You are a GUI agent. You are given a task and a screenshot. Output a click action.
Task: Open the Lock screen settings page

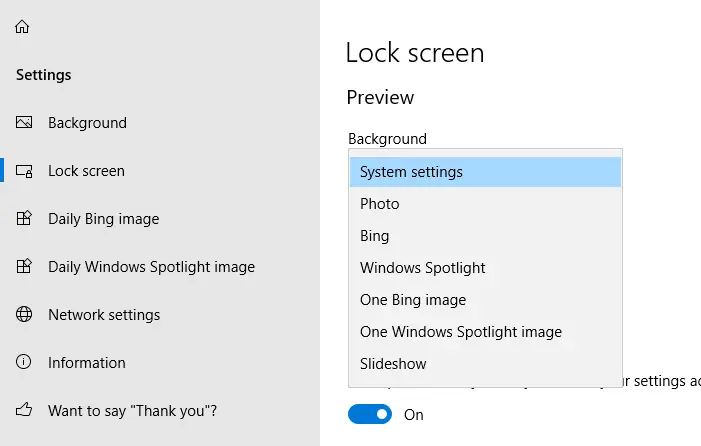(86, 171)
